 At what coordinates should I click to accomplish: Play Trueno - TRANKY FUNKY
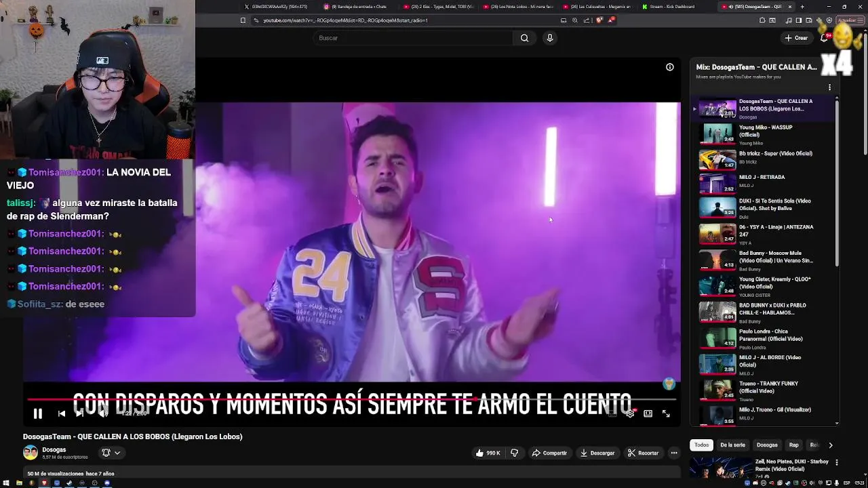tap(763, 391)
